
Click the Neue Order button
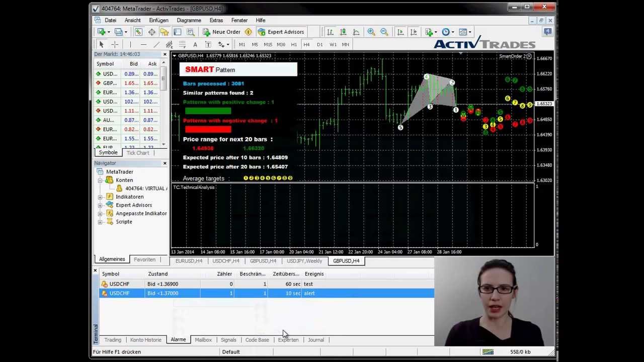tap(222, 32)
